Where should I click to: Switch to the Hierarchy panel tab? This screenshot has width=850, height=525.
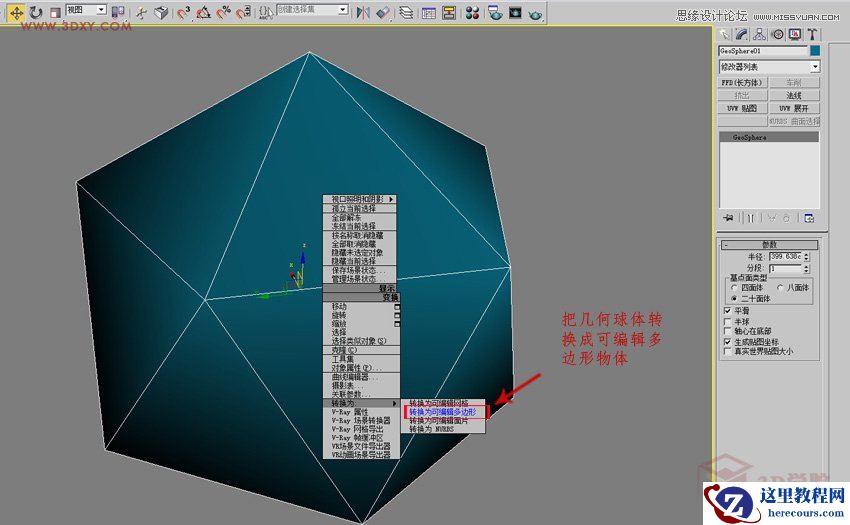coord(759,35)
